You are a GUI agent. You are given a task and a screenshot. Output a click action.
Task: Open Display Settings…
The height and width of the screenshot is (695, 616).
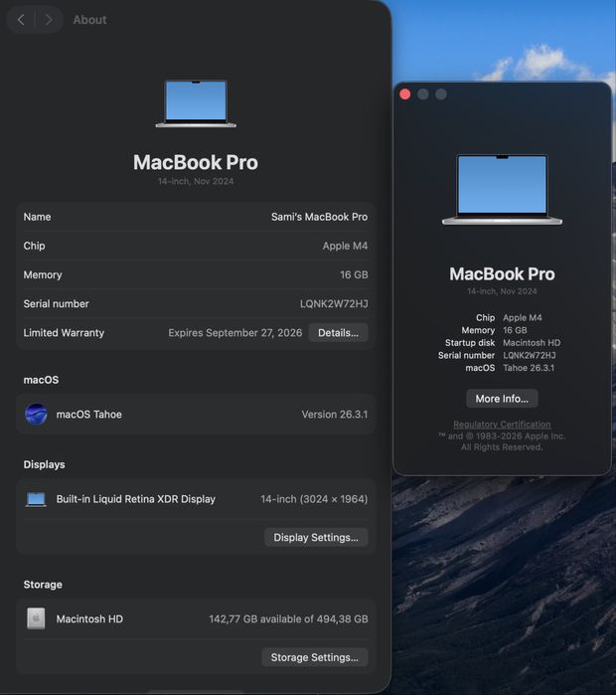(316, 537)
